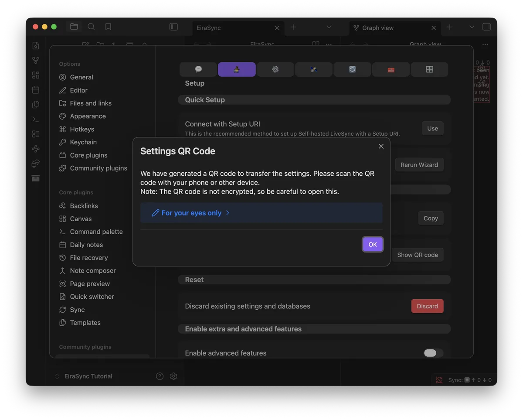Open today's daily note ribbon icon

tap(36, 90)
